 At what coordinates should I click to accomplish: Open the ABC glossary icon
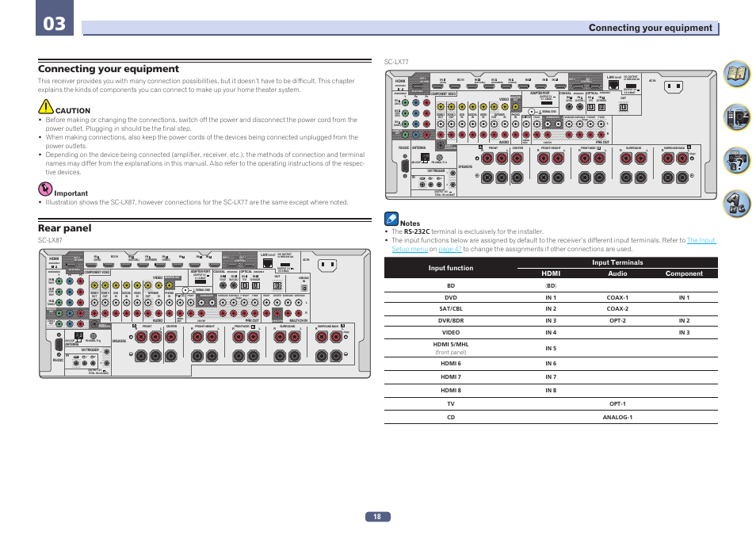pos(737,204)
